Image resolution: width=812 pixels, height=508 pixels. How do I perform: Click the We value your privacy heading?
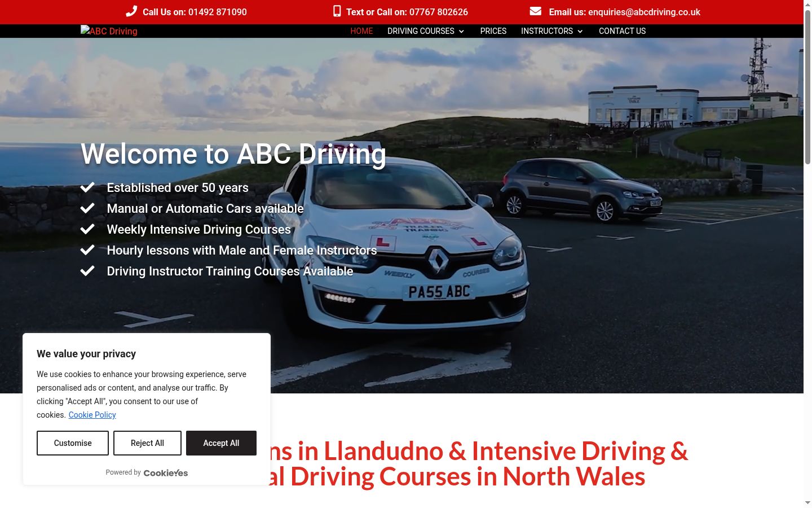pyautogui.click(x=86, y=354)
